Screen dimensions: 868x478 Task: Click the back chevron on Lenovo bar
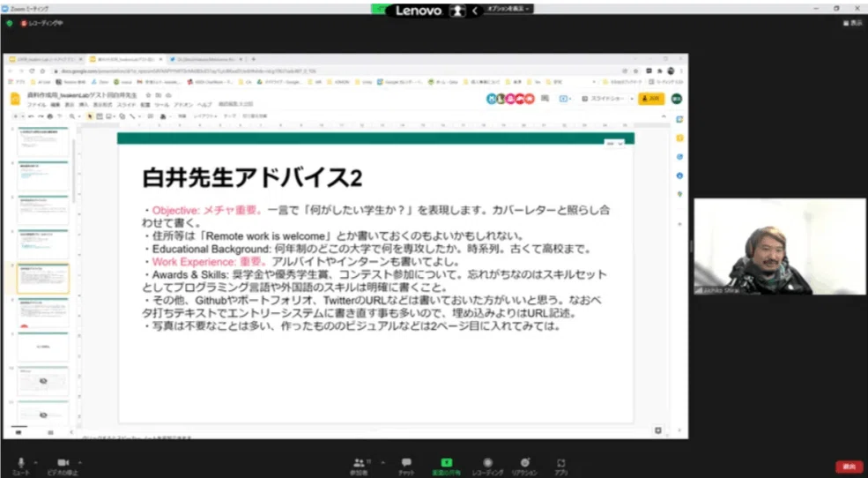pyautogui.click(x=474, y=11)
